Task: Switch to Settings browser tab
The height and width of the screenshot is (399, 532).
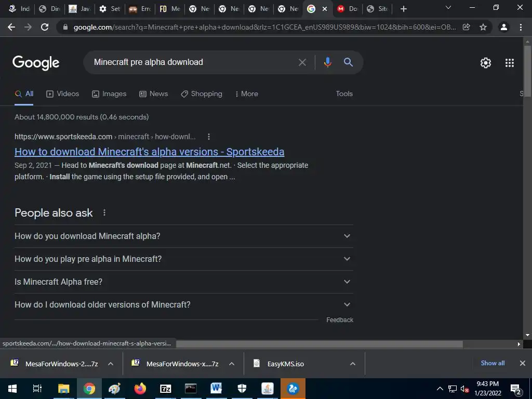Action: (x=110, y=9)
